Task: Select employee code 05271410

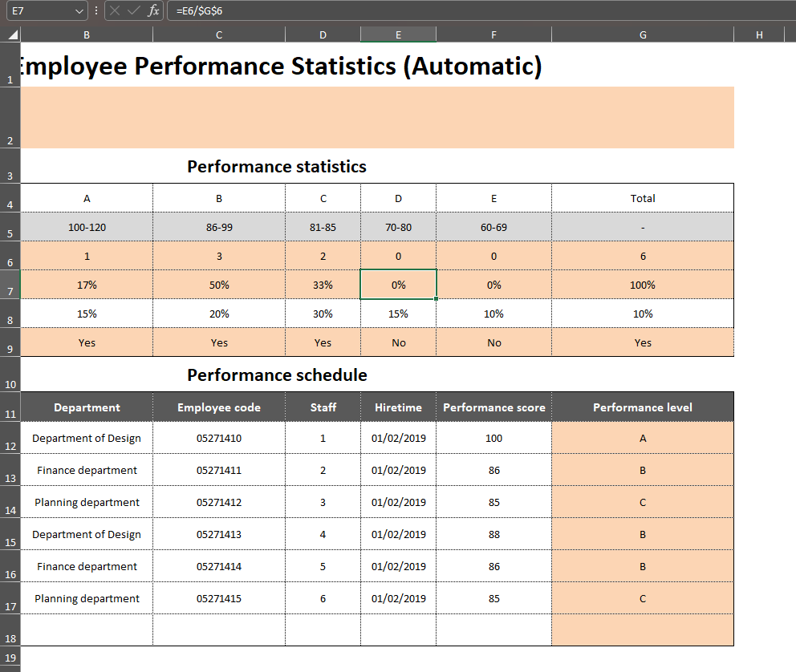Action: coord(219,438)
